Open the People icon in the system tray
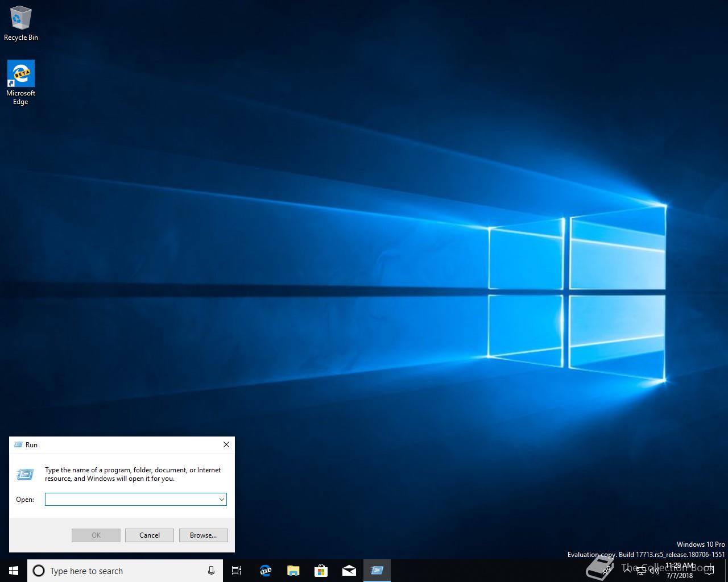Image resolution: width=728 pixels, height=582 pixels. tap(607, 571)
